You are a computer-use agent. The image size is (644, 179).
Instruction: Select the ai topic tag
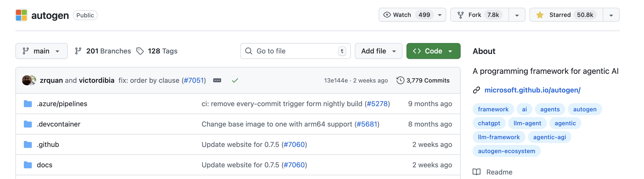[x=524, y=109]
